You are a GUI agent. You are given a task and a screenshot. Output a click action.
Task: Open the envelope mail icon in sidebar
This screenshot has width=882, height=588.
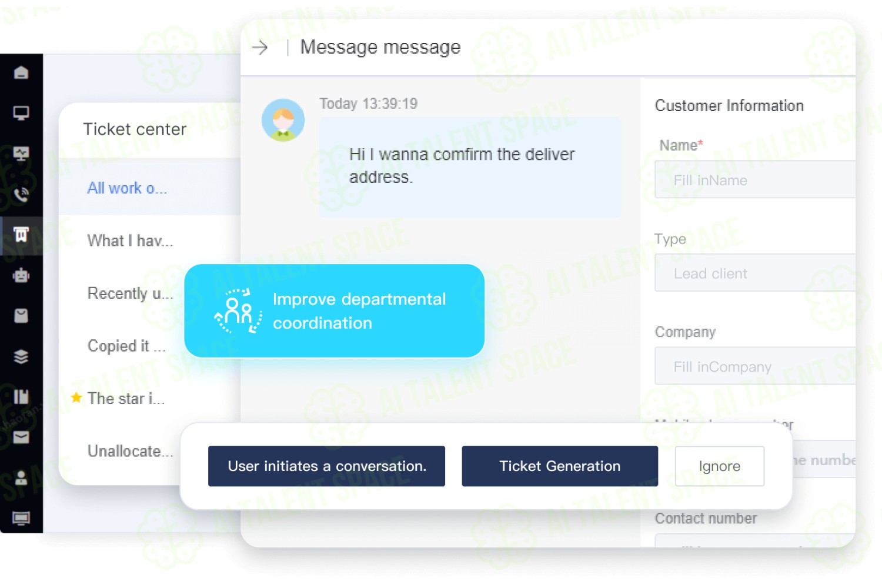[21, 437]
